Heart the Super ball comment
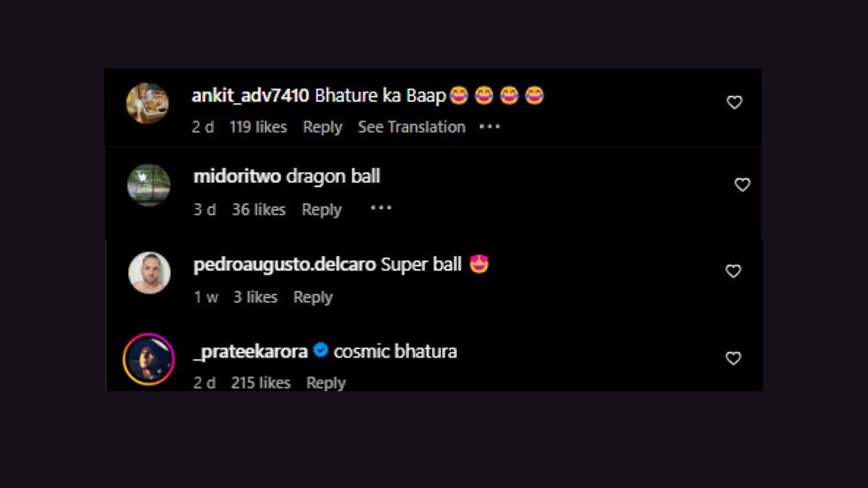This screenshot has width=868, height=488. 733,271
